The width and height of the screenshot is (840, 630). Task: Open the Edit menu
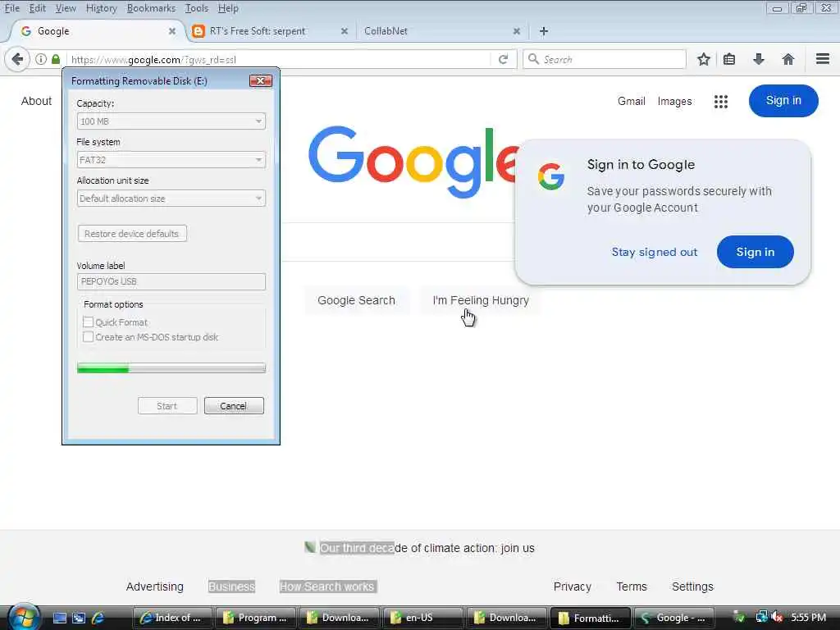37,8
